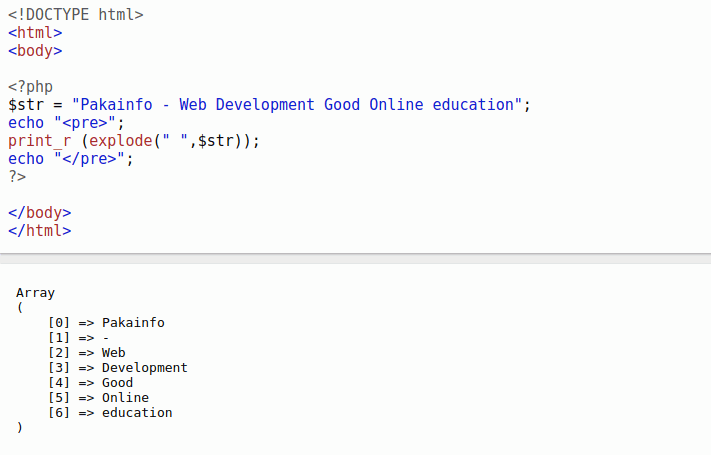Screen dimensions: 711x455
Task: Click output row [2] => Web
Action: pyautogui.click(x=87, y=353)
